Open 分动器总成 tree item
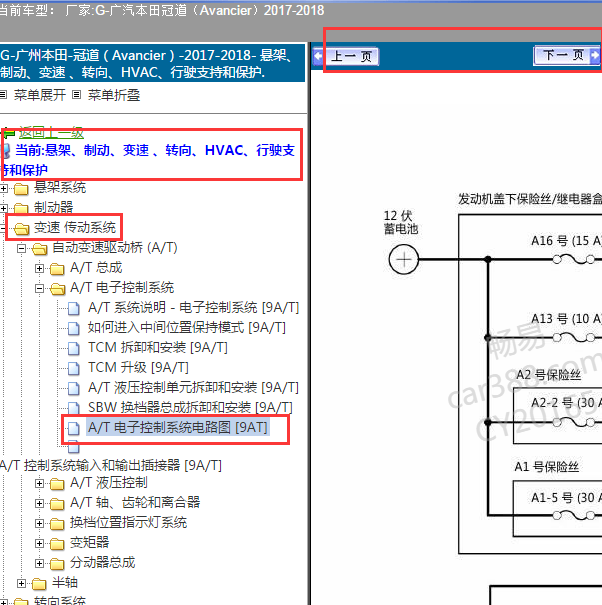 point(103,563)
